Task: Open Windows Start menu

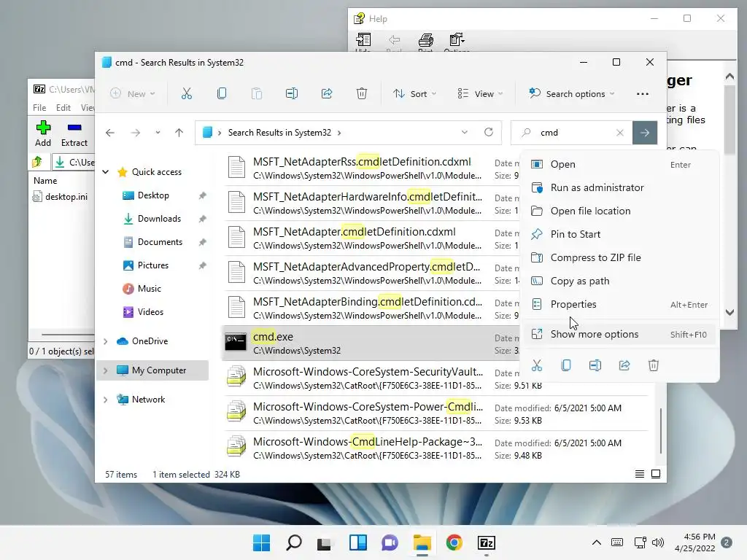Action: coord(262,542)
